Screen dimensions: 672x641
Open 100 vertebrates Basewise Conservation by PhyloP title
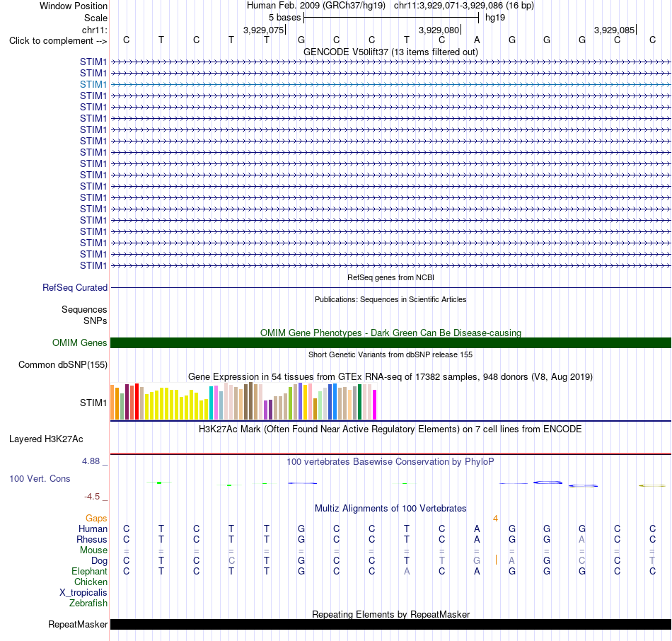point(390,462)
